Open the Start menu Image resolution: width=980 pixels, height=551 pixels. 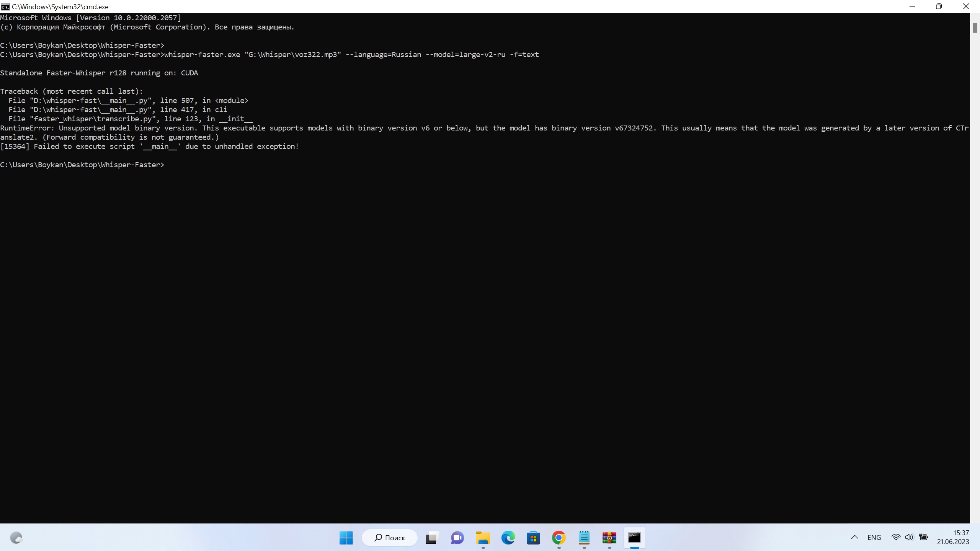tap(345, 538)
